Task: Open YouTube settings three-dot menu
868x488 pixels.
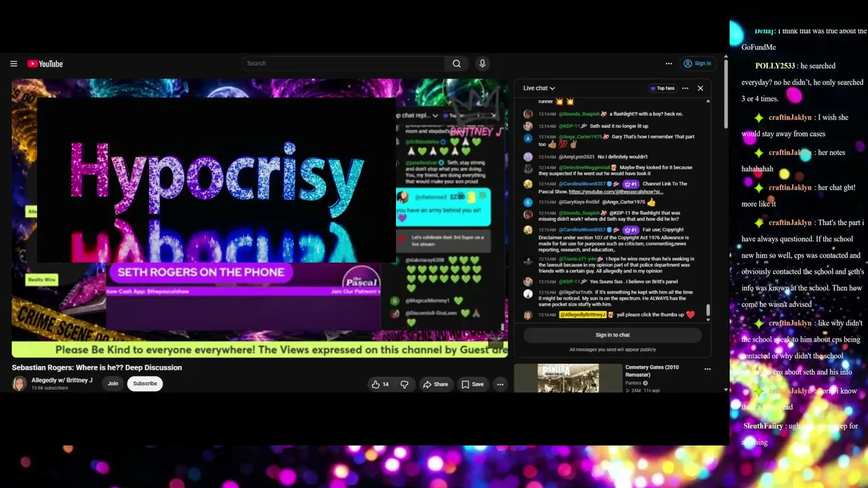Action: pyautogui.click(x=669, y=64)
